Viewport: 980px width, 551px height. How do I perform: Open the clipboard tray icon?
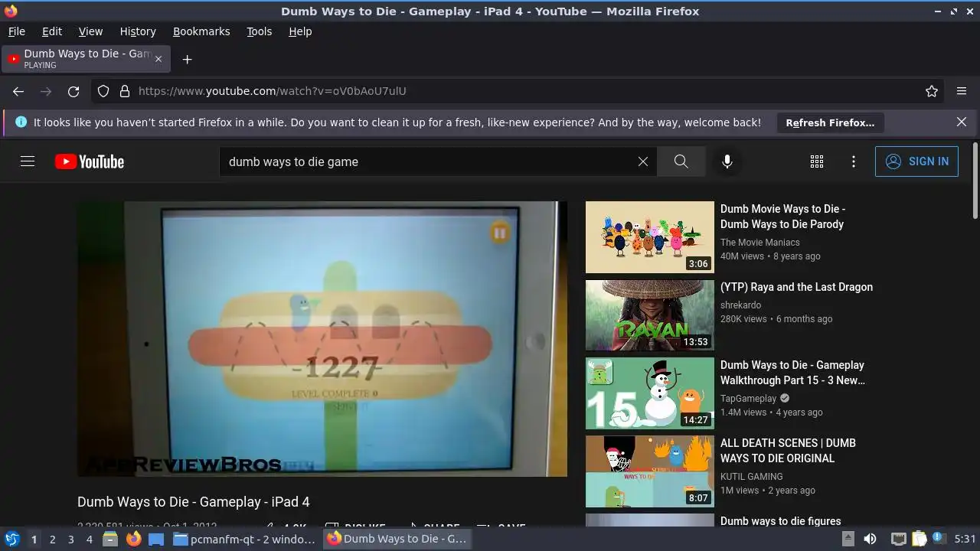tap(919, 539)
